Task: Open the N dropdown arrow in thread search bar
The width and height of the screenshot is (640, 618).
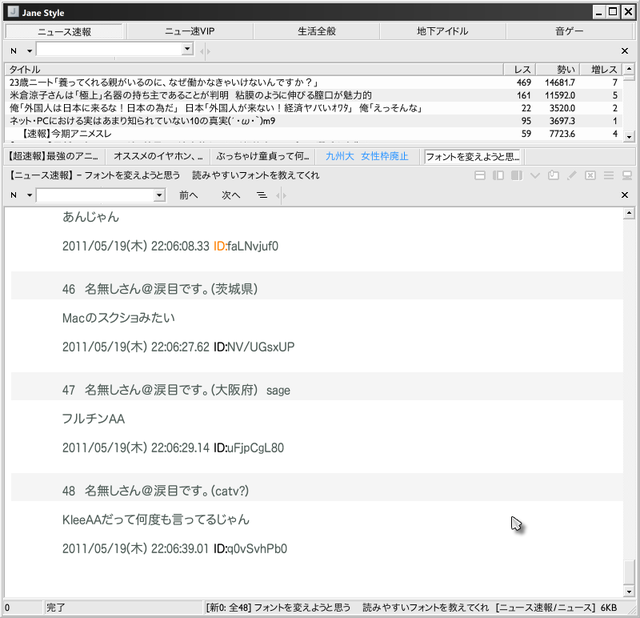Action: coord(29,195)
